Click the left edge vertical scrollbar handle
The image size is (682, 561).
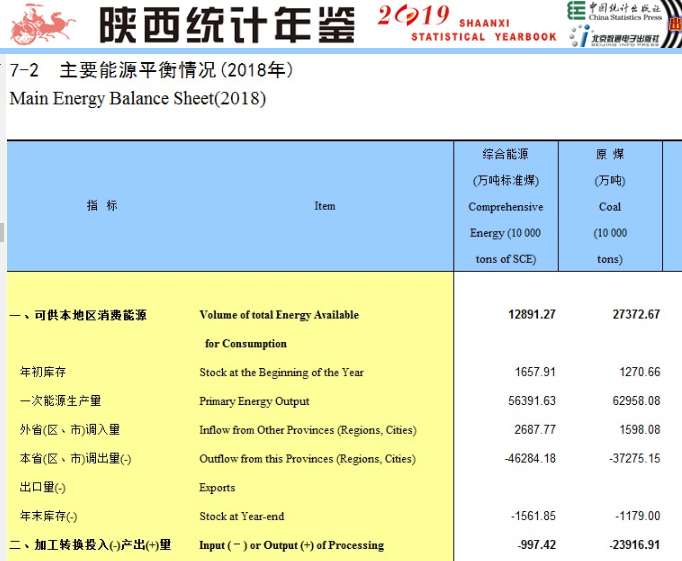(x=2, y=232)
